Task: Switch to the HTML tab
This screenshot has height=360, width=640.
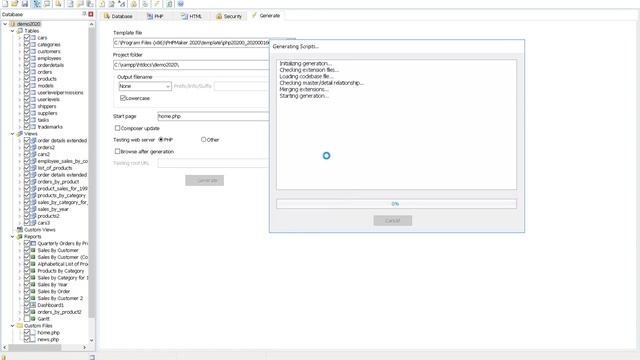Action: pyautogui.click(x=191, y=16)
